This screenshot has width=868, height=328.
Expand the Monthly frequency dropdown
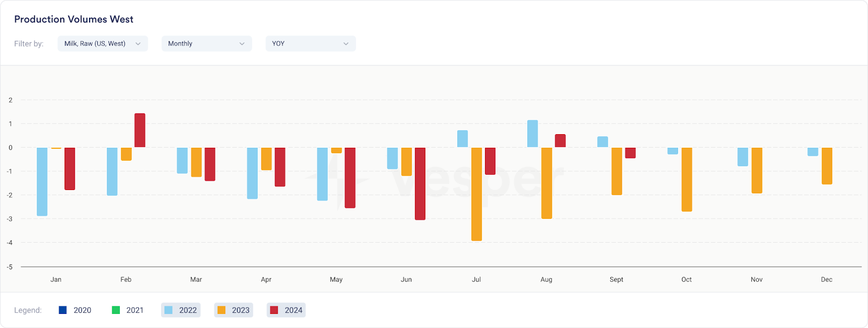(206, 43)
